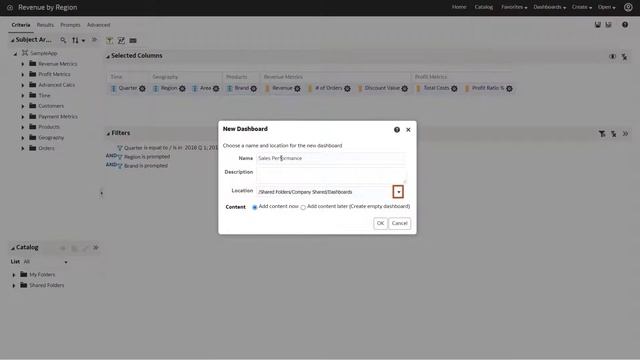This screenshot has width=640, height=360.
Task: Open the Create dropdown menu
Action: [x=582, y=7]
